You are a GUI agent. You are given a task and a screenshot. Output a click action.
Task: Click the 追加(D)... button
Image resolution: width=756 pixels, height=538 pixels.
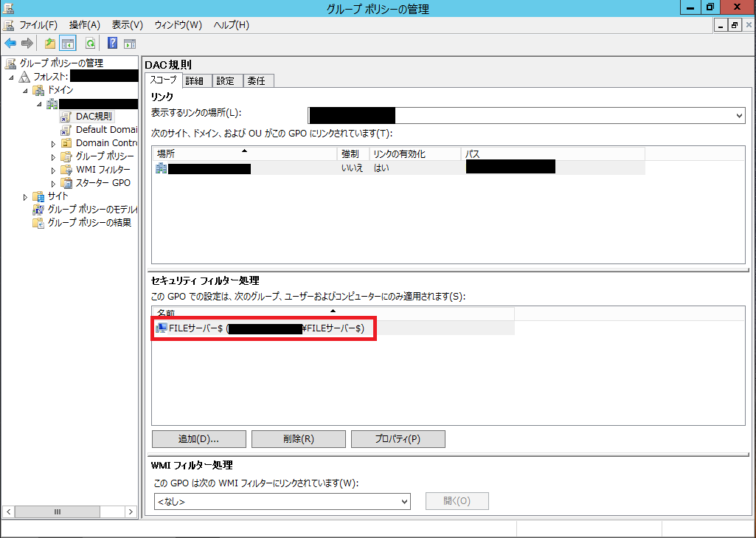pos(198,439)
